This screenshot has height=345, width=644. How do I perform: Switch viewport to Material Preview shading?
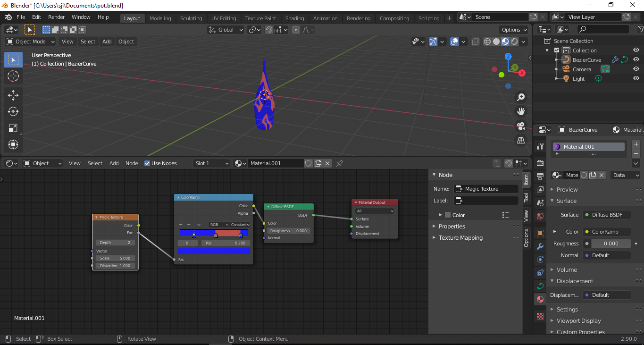click(505, 42)
